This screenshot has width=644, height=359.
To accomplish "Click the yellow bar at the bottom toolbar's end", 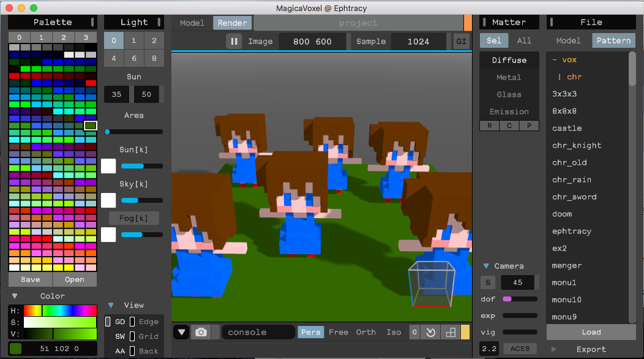I will (465, 332).
